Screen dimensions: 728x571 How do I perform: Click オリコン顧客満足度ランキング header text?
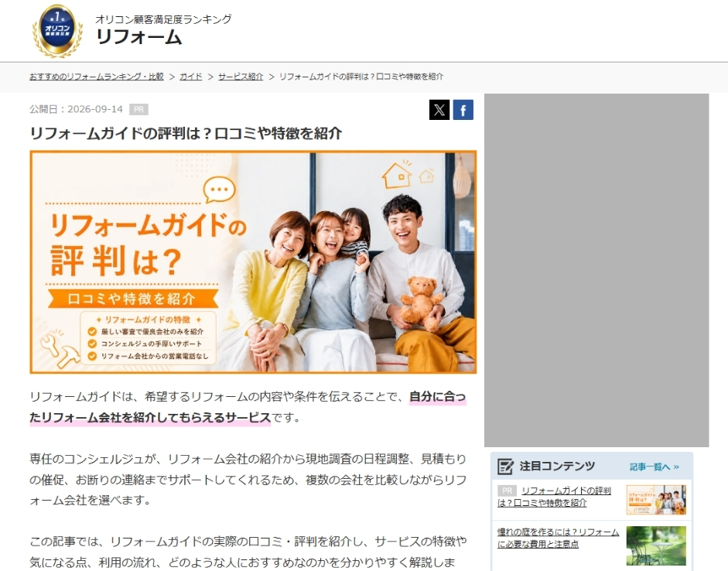click(x=163, y=19)
